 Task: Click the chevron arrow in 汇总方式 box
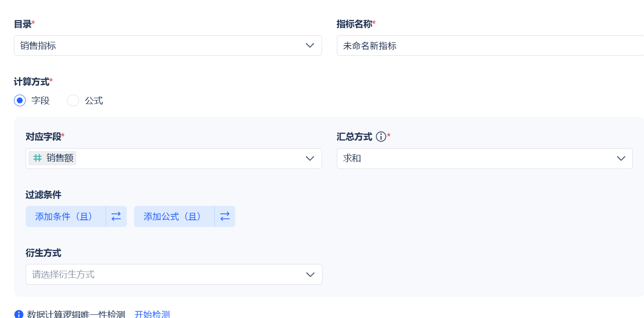(x=621, y=159)
